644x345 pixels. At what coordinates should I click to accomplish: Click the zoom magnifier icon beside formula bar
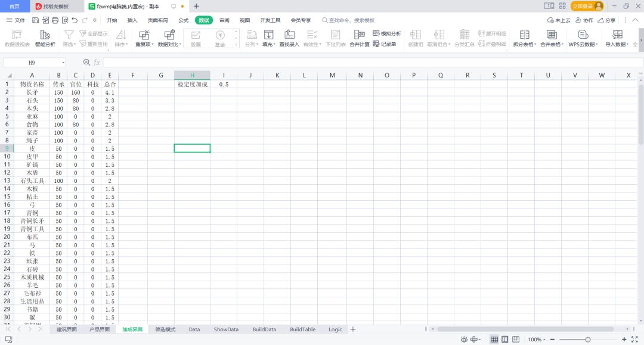point(86,63)
